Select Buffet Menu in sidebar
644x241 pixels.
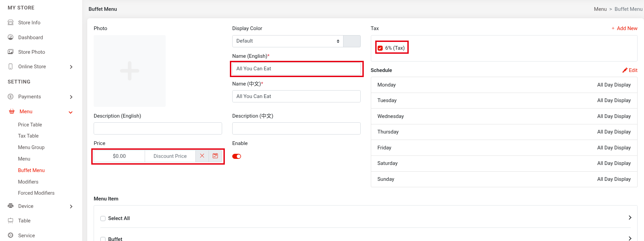[x=31, y=170]
